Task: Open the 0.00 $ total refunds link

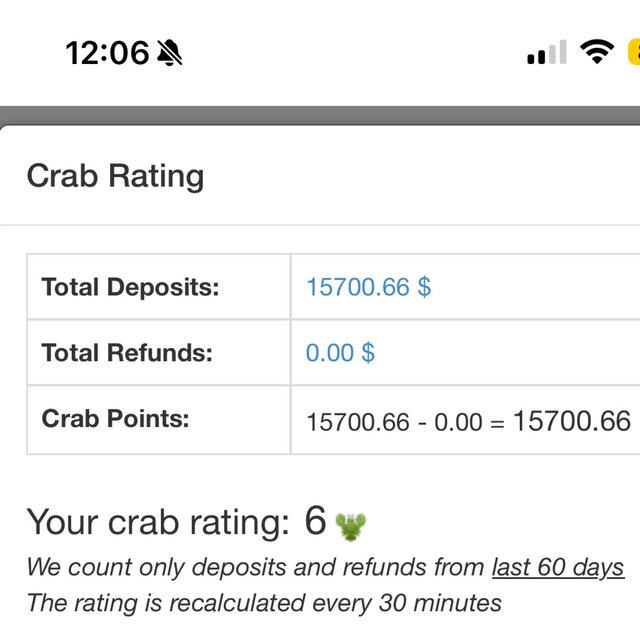Action: 340,352
